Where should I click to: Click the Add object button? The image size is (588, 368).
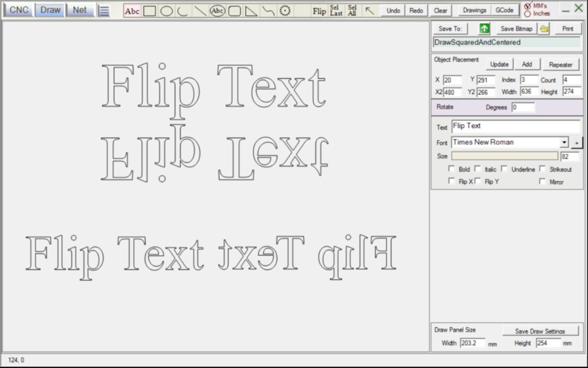pos(527,64)
